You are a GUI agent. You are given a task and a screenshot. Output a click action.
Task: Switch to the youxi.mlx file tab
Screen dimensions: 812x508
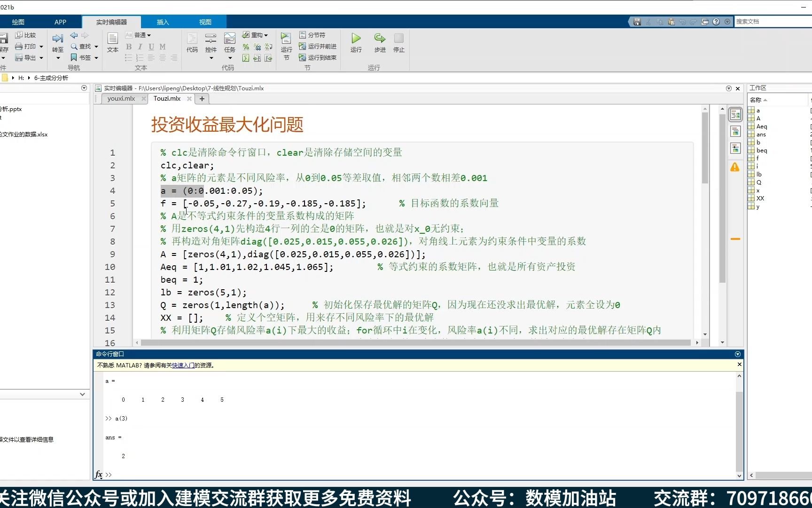[121, 98]
